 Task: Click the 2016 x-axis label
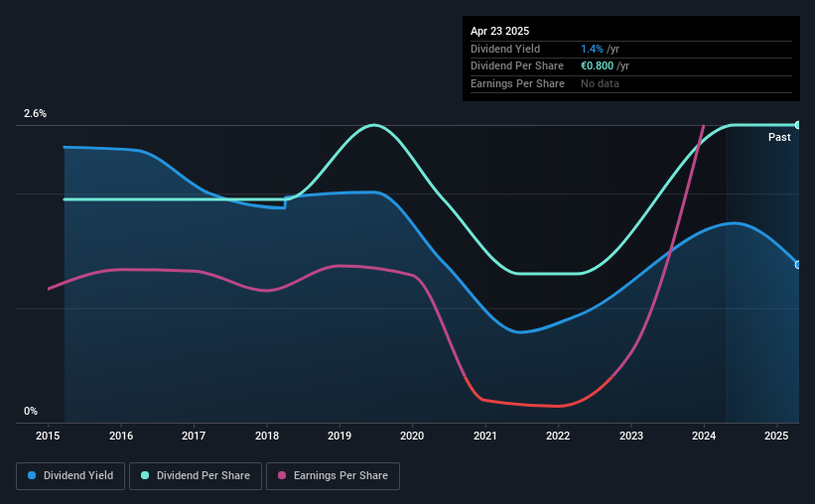pyautogui.click(x=120, y=436)
